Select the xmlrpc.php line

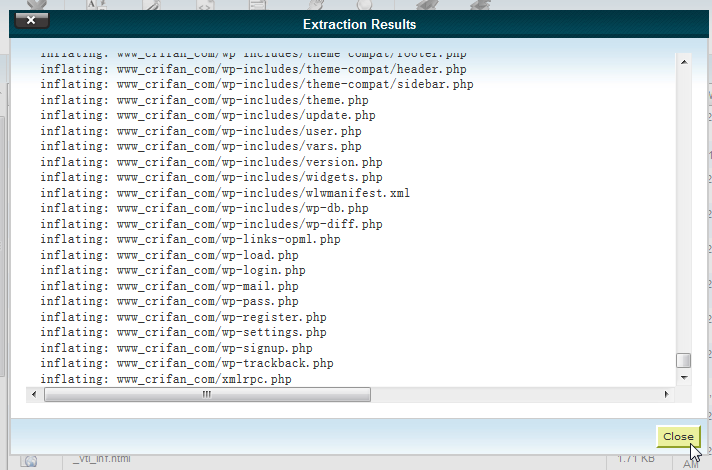(166, 379)
